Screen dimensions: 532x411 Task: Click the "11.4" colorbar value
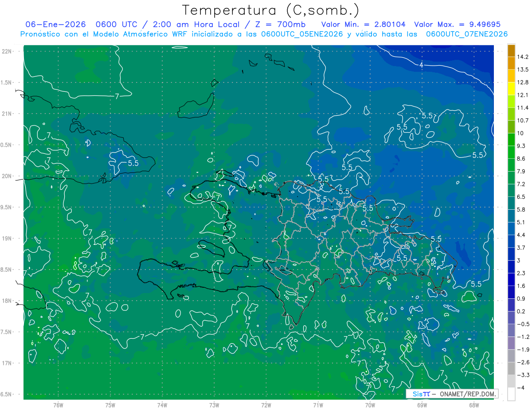point(523,108)
